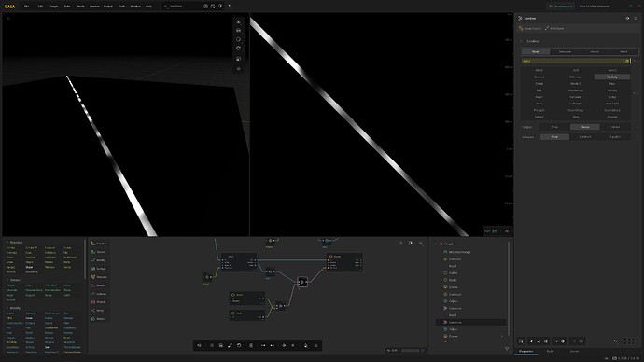Click chevron beside the blend mode grid
Viewport: 644px width, 362px height.
(635, 93)
